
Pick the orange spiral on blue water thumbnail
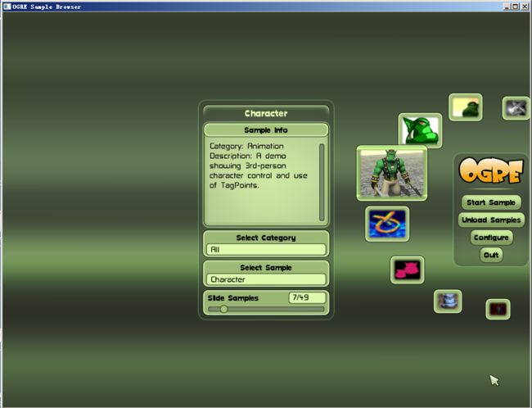(x=387, y=224)
